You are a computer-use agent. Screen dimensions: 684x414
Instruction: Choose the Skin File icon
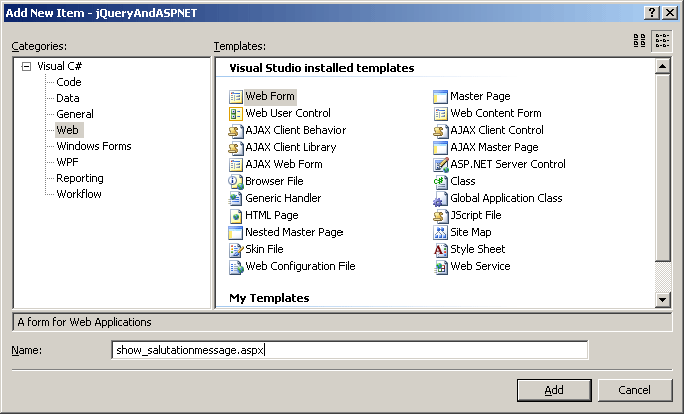point(236,250)
